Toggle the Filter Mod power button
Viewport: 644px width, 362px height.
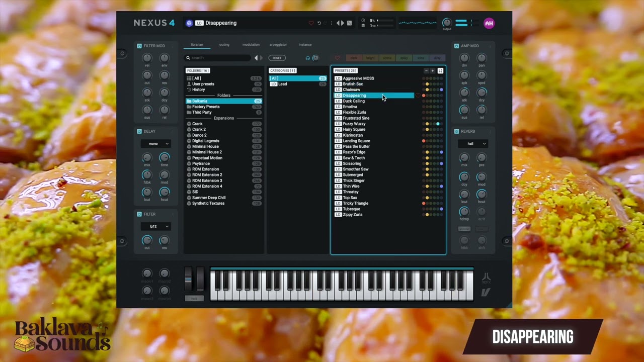click(139, 46)
